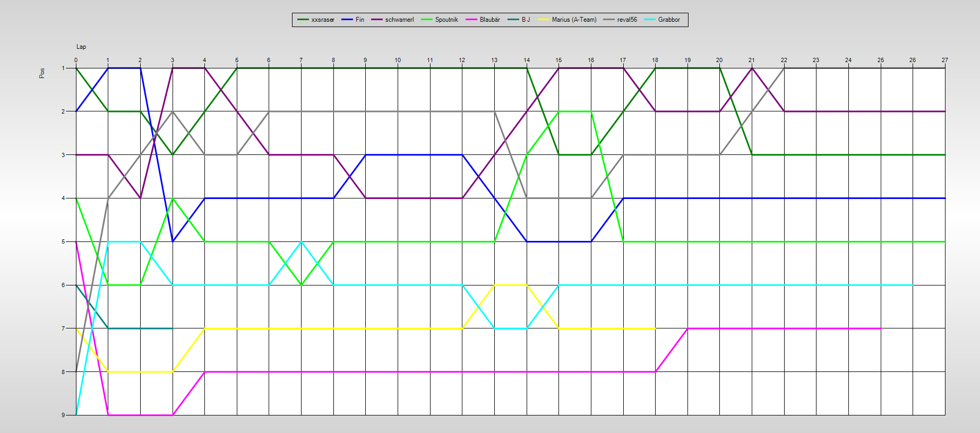980x433 pixels.
Task: Click the yellow Marius color line swatch
Action: coord(544,20)
